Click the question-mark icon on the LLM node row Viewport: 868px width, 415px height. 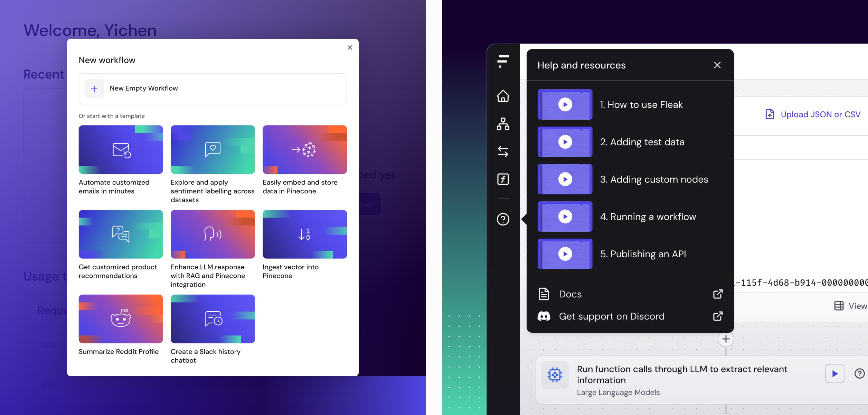(x=859, y=373)
